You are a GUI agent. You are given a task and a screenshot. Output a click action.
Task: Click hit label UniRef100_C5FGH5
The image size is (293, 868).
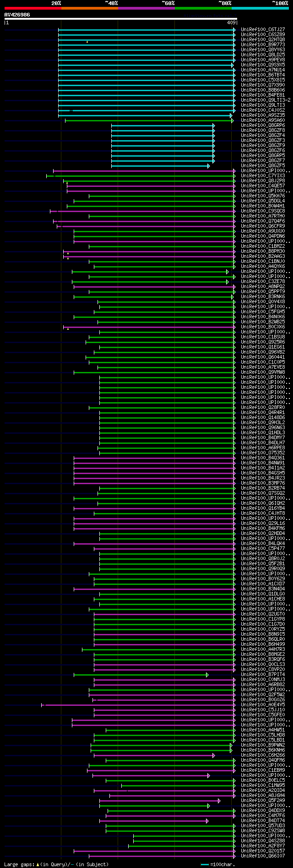[x=263, y=311]
